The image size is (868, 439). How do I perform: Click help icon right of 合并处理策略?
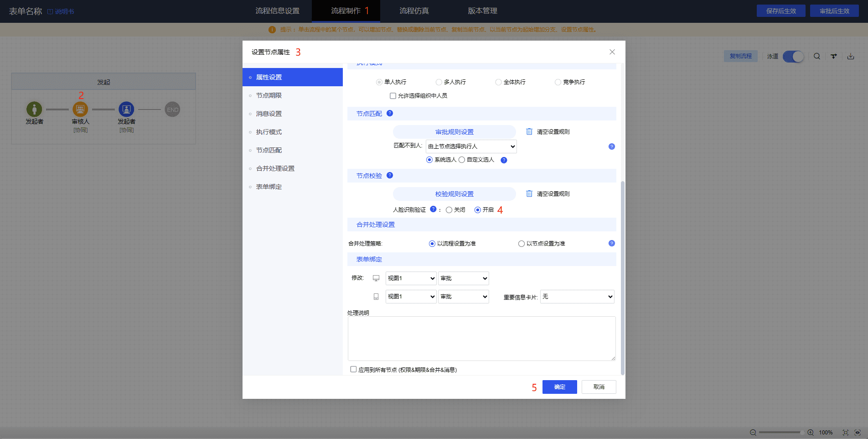tap(612, 243)
